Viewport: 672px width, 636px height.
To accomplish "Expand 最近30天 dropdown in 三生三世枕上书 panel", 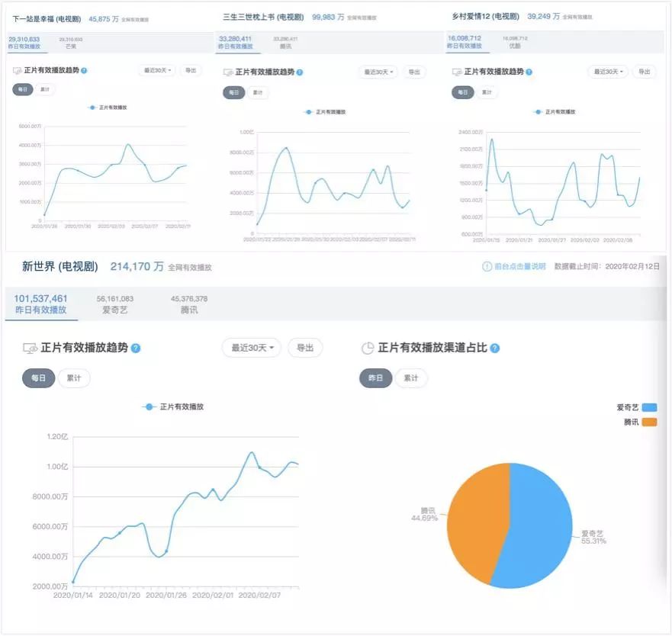I will point(378,72).
